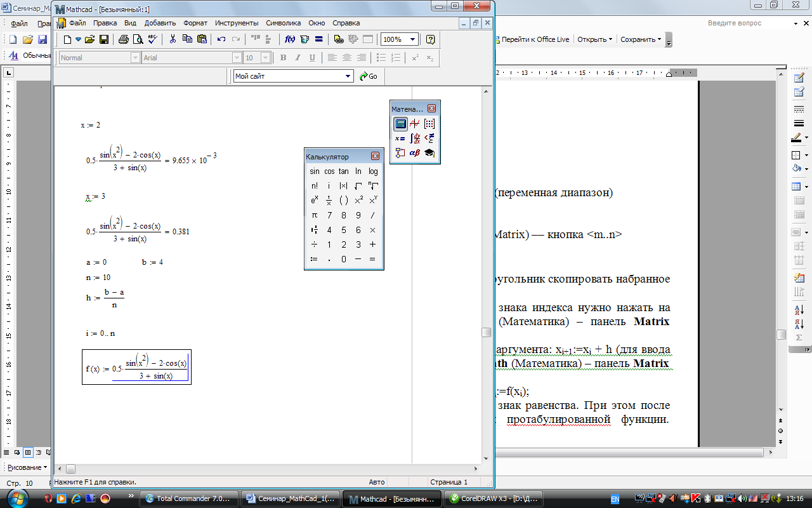Image resolution: width=812 pixels, height=508 pixels.
Task: Set center alignment in the formatting bar
Action: (x=347, y=58)
